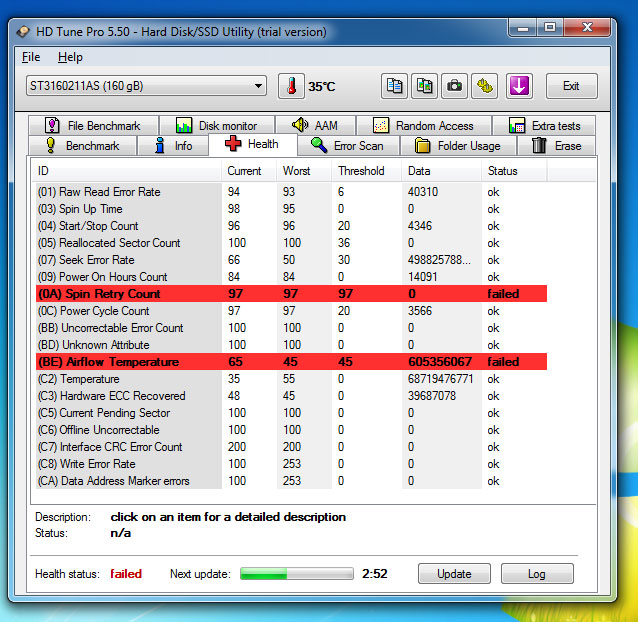Viewport: 638px width, 622px height.
Task: Click the failed status in Spin Retry Count row
Action: [503, 294]
